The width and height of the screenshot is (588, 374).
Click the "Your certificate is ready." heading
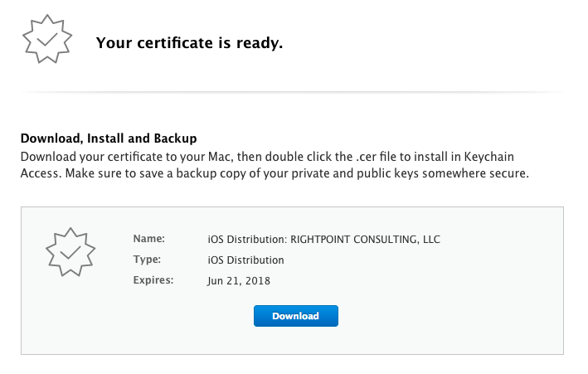tap(189, 43)
